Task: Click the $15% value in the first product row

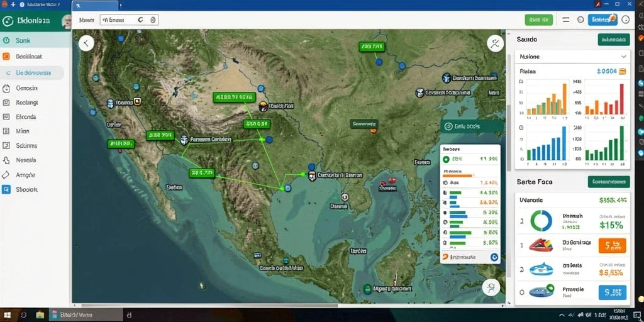Action: 611,225
